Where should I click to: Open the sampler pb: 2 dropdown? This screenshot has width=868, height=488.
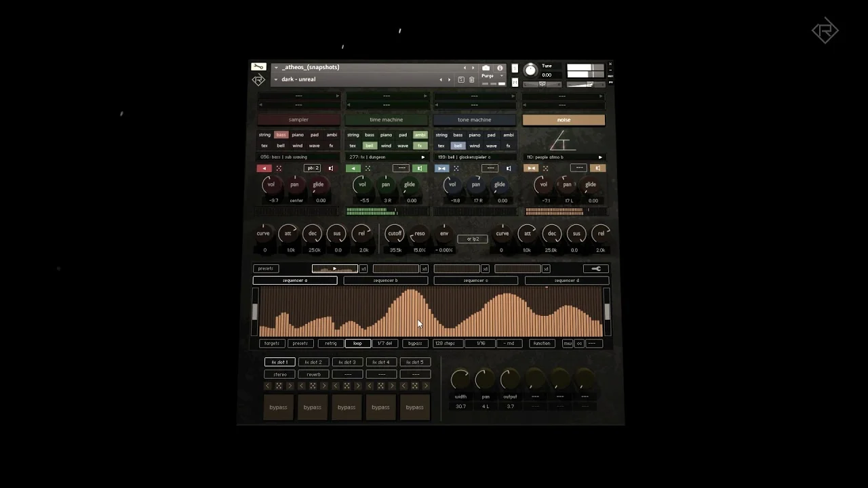(x=313, y=168)
